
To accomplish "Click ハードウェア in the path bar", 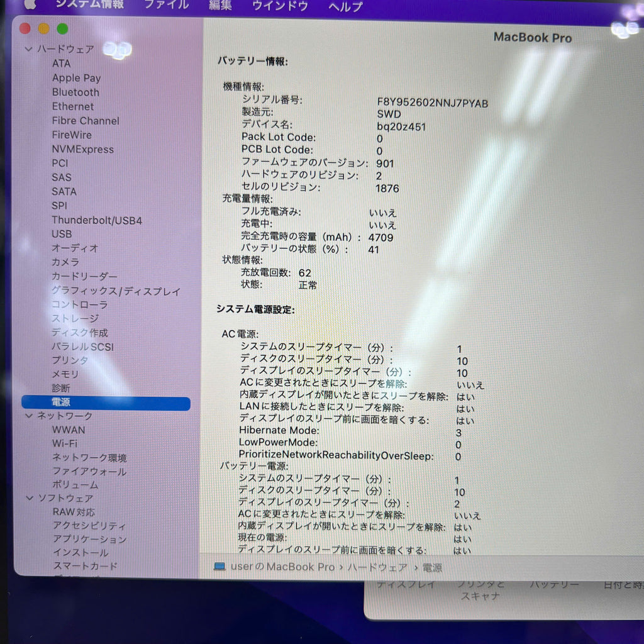I will [x=377, y=567].
